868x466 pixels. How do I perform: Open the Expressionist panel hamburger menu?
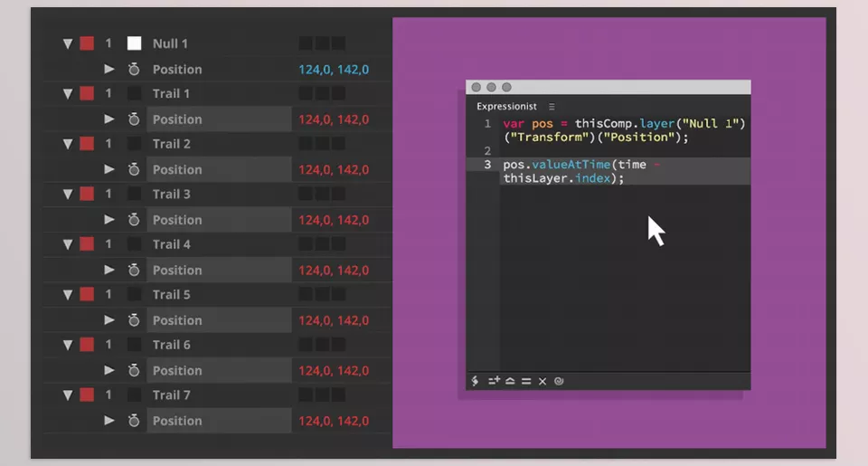tap(552, 107)
